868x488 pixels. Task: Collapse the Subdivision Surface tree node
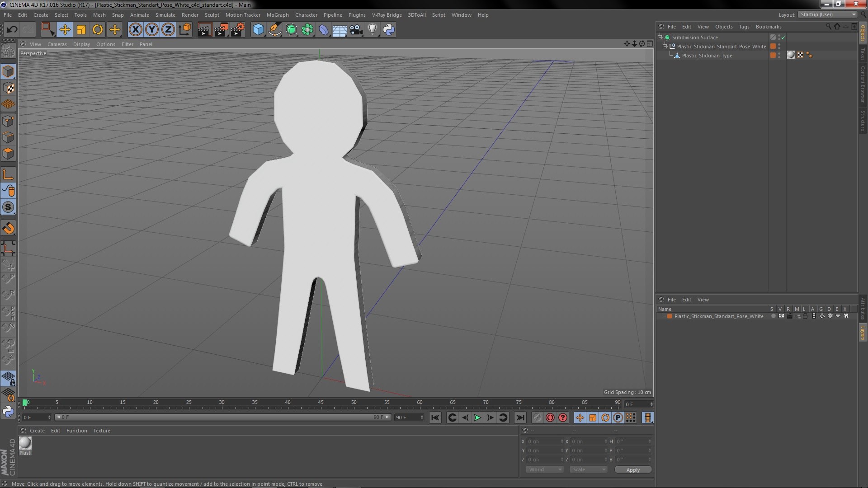coord(660,38)
